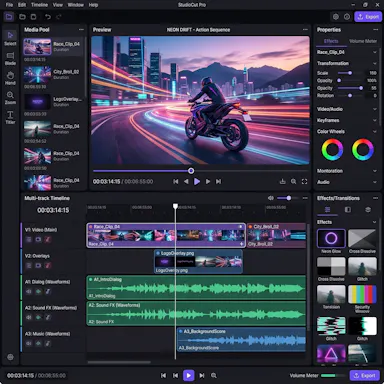Select the Titler text tool
Viewport: 384px width, 384px height.
[10, 117]
